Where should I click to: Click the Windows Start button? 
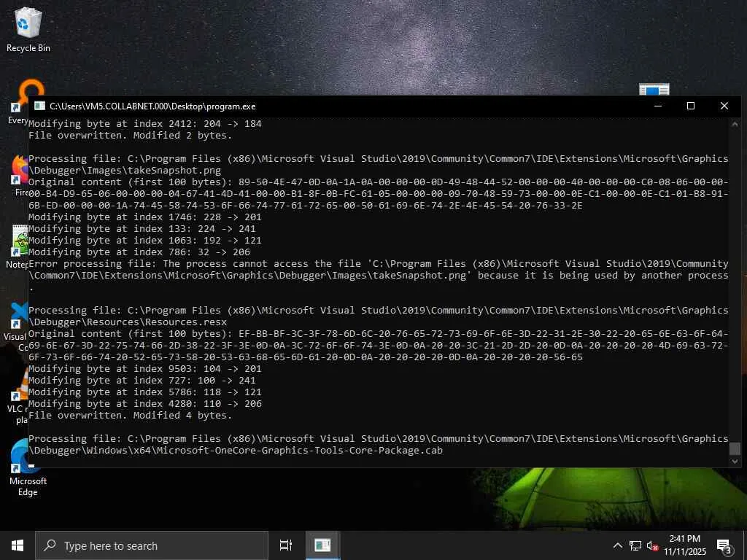coord(18,545)
